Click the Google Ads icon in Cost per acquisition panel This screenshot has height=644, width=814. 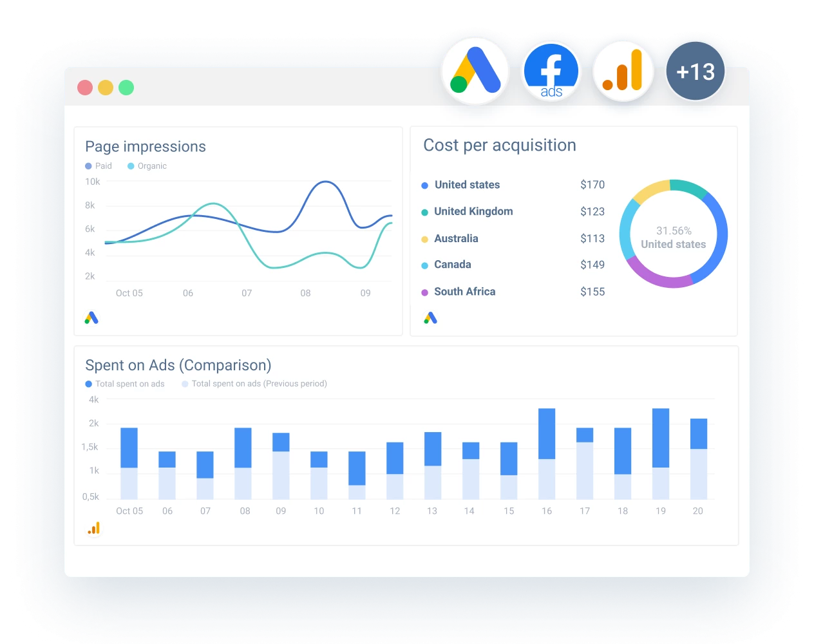pos(431,317)
